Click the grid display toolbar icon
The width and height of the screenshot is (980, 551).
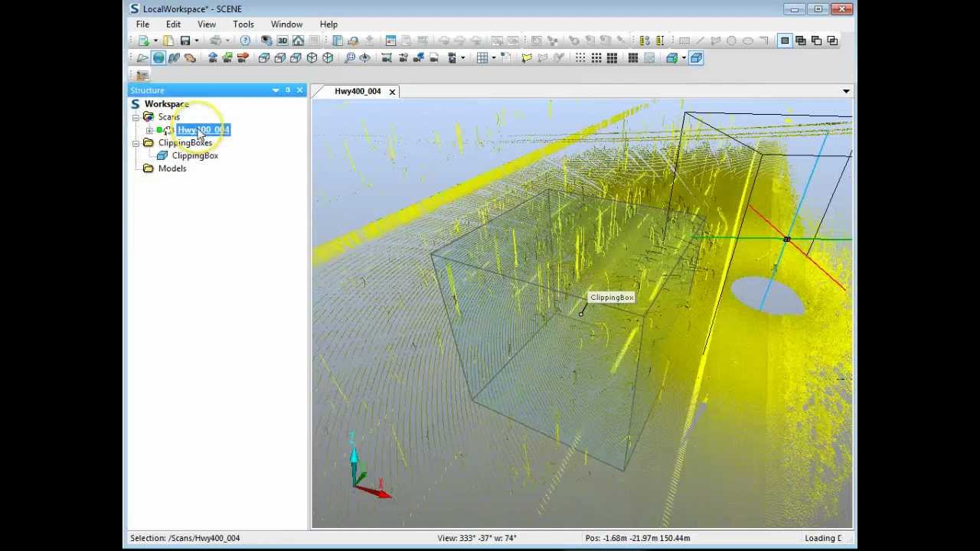click(482, 58)
